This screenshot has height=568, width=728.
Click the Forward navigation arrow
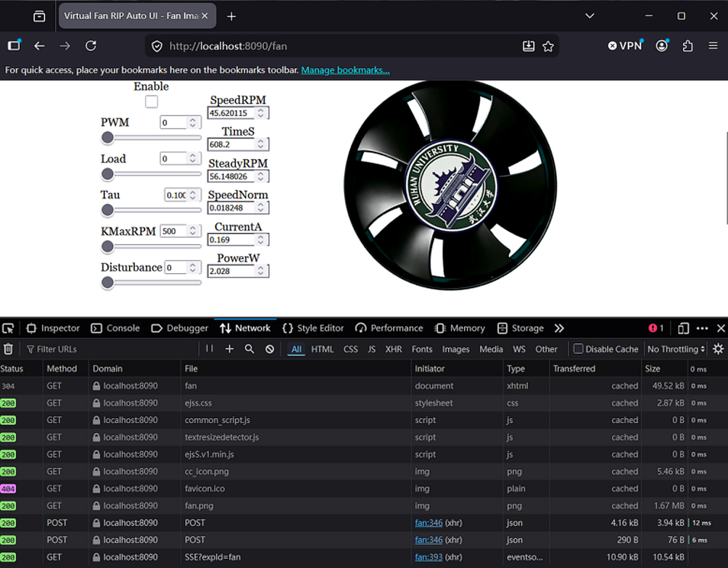click(x=65, y=46)
